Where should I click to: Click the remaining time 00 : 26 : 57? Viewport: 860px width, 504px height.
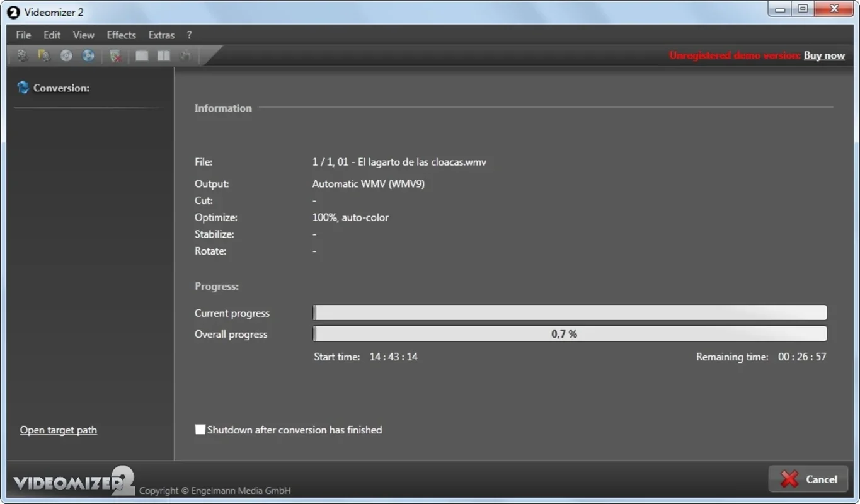coord(802,357)
